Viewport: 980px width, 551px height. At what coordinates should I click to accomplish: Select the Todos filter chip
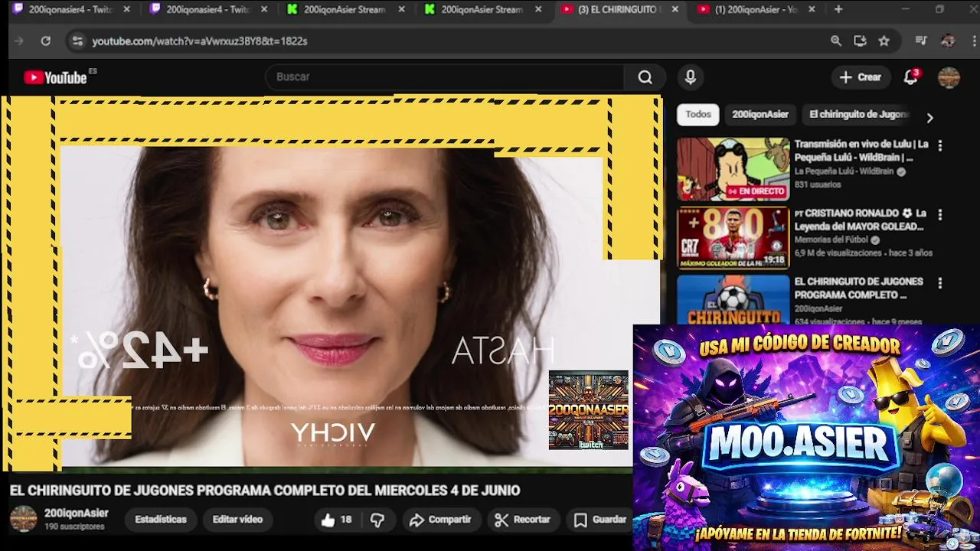click(698, 114)
